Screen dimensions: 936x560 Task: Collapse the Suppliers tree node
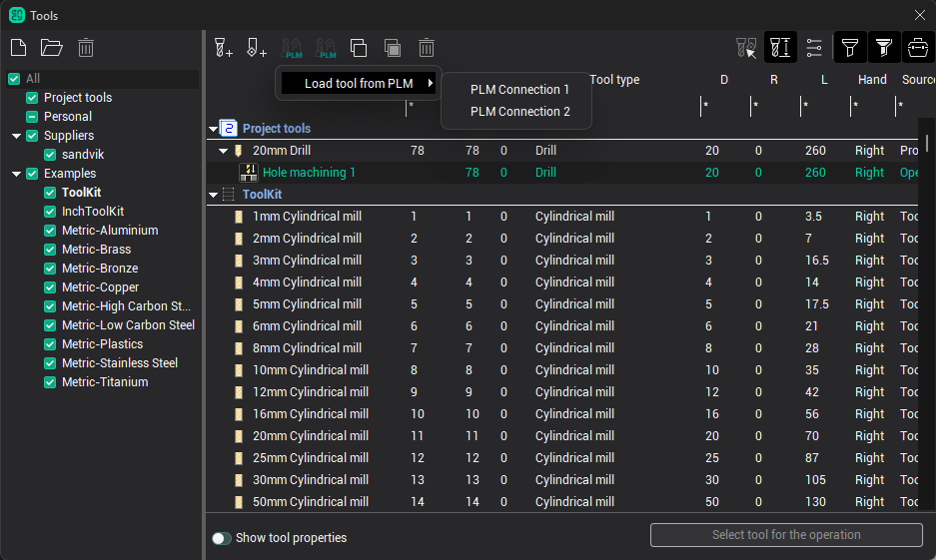pyautogui.click(x=17, y=136)
